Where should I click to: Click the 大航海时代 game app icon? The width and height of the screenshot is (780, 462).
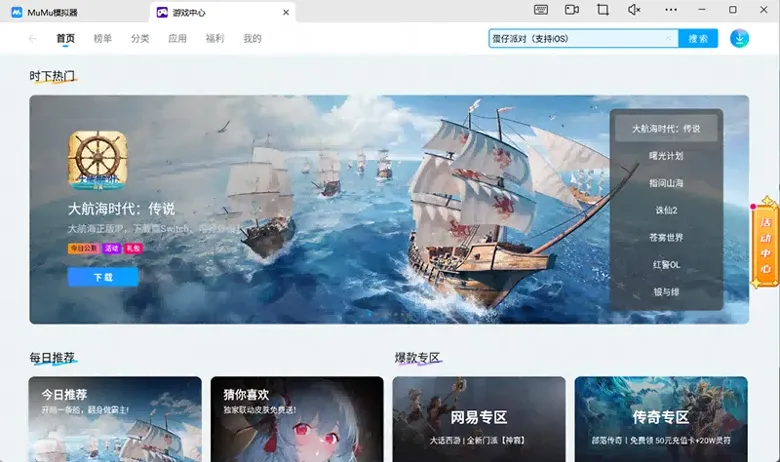97,160
